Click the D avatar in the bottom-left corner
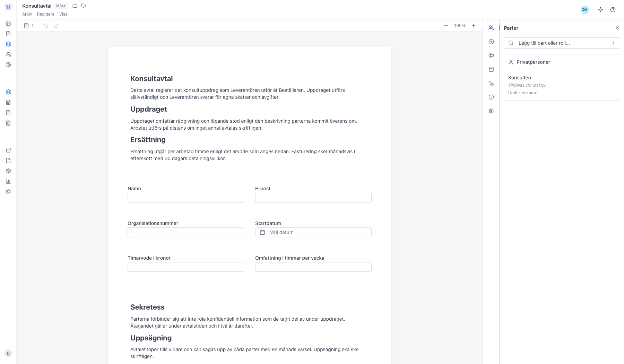Viewport: 624px width, 364px height. coord(8,353)
